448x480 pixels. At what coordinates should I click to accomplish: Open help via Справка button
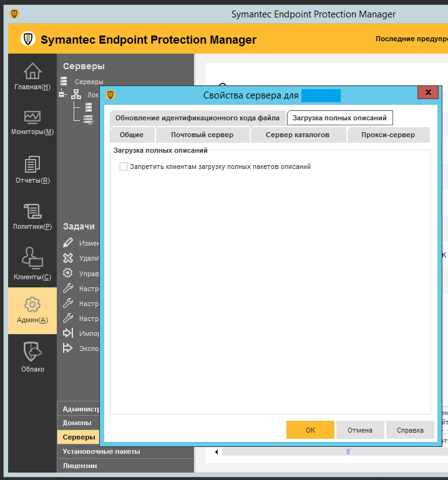pyautogui.click(x=410, y=430)
